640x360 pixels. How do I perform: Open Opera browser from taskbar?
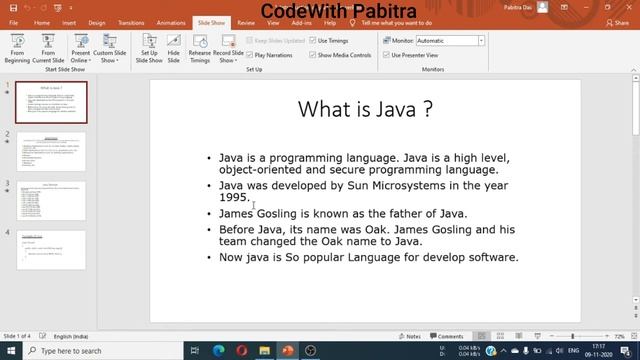242,351
